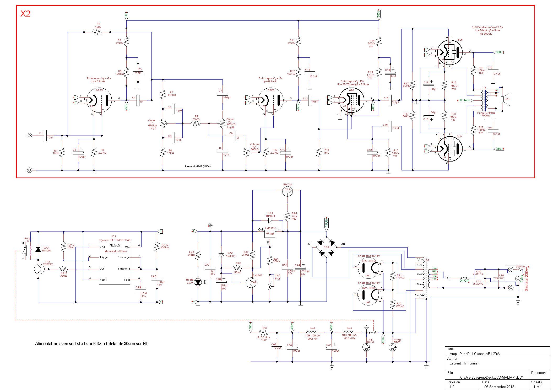Select the Alimentation avec soft start caption
Image resolution: width=553 pixels, height=392 pixels.
tap(91, 344)
